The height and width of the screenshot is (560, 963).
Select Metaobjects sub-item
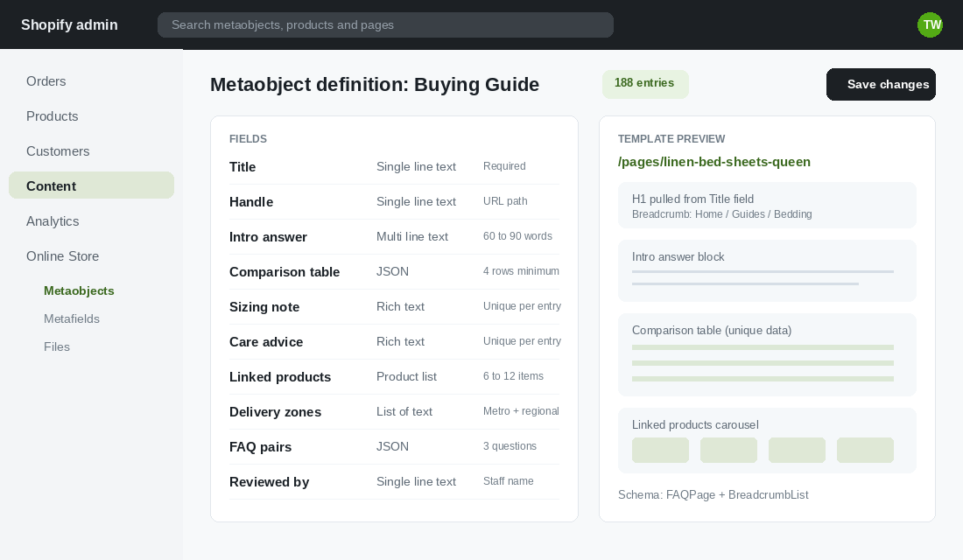[79, 290]
